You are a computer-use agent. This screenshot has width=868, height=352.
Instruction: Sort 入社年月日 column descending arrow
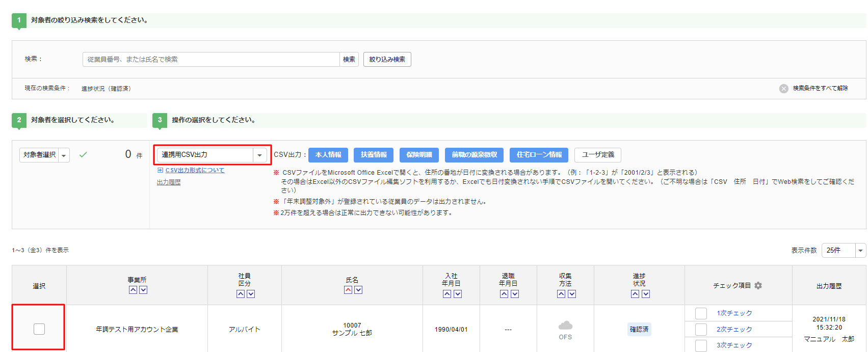[458, 294]
